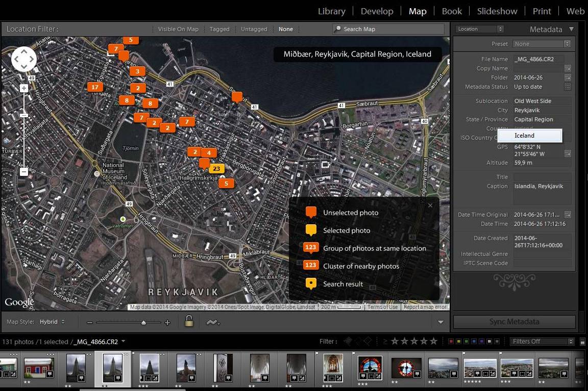Click the orange cluster marker labeled 17
Screen dimensions: 588x391
94,87
